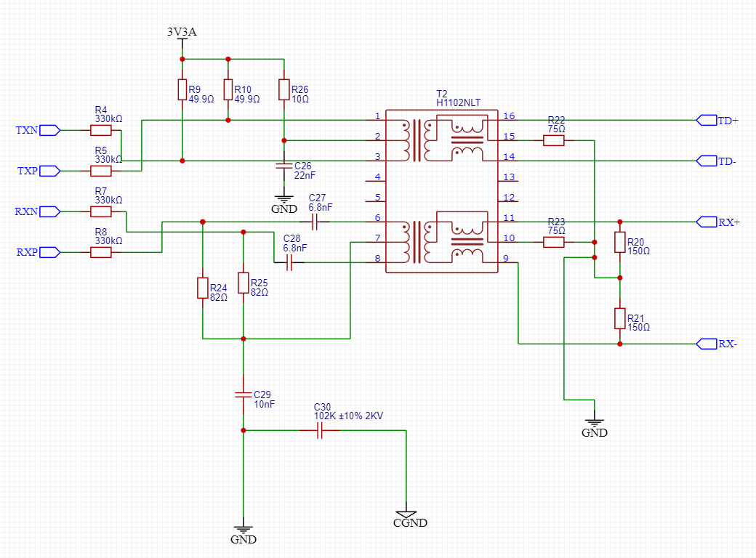Click the R24 82Ω resistor
This screenshot has width=756, height=558.
point(203,288)
